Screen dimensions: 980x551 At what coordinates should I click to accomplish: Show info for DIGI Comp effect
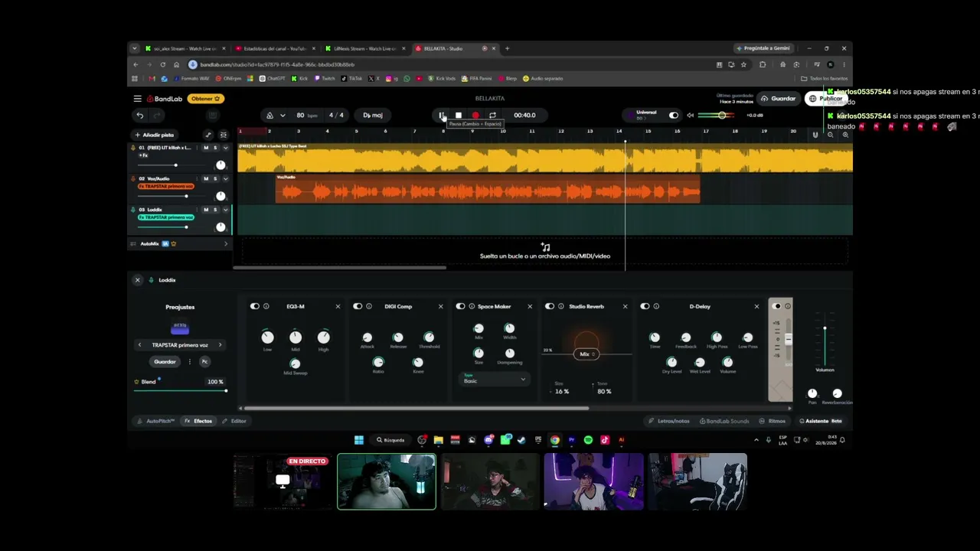(369, 306)
